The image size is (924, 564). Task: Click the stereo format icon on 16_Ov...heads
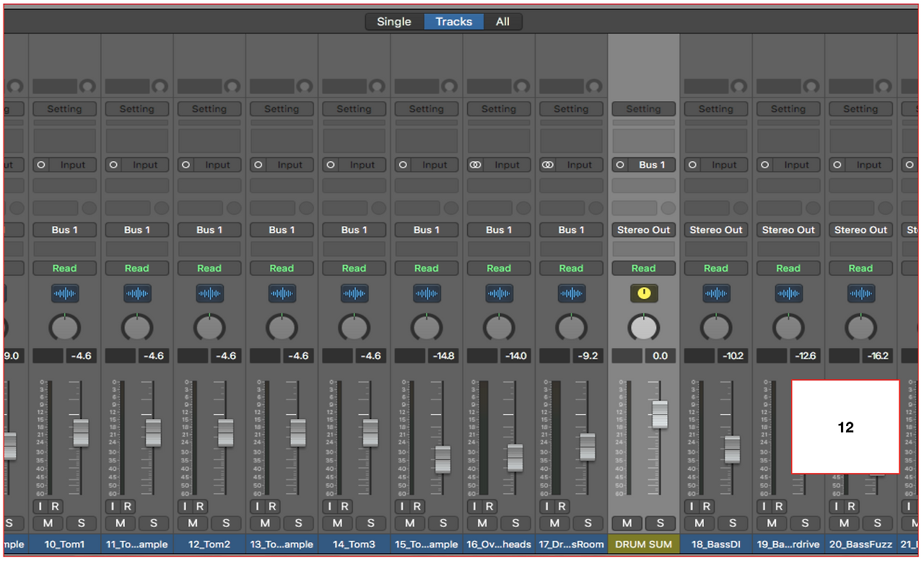tap(475, 165)
